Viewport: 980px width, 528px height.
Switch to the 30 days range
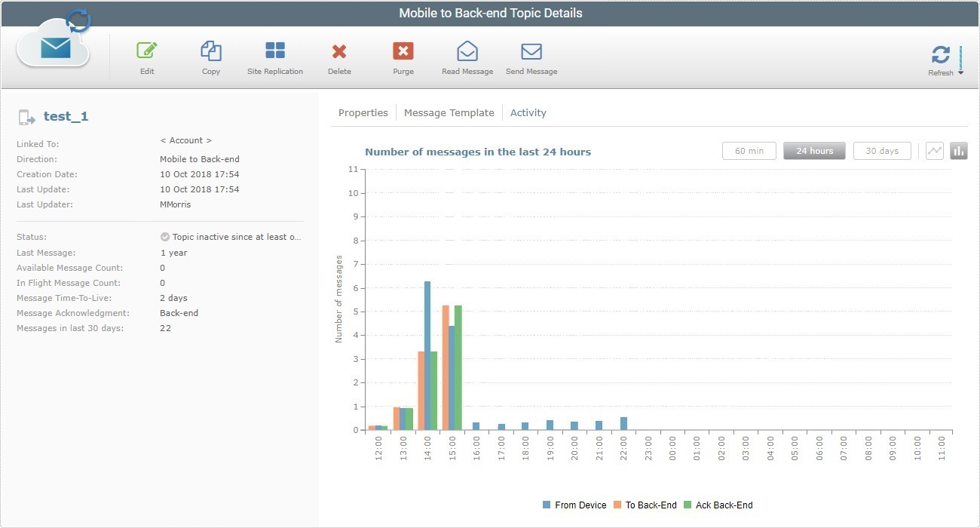(882, 150)
